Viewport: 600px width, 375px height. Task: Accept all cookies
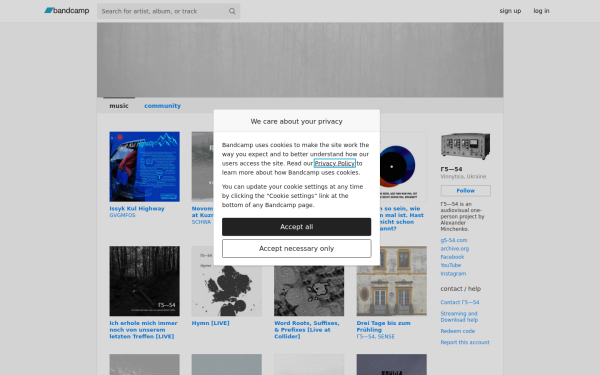point(297,227)
